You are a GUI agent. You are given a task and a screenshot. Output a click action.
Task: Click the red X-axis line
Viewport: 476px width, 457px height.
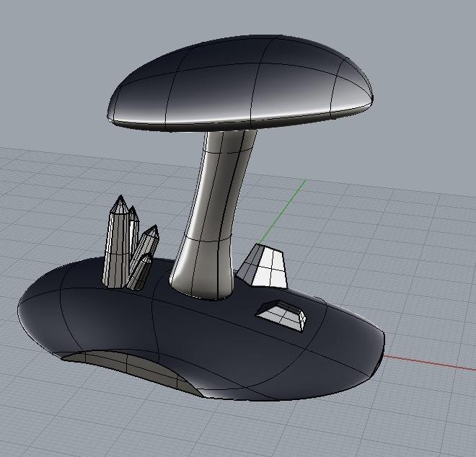(430, 363)
